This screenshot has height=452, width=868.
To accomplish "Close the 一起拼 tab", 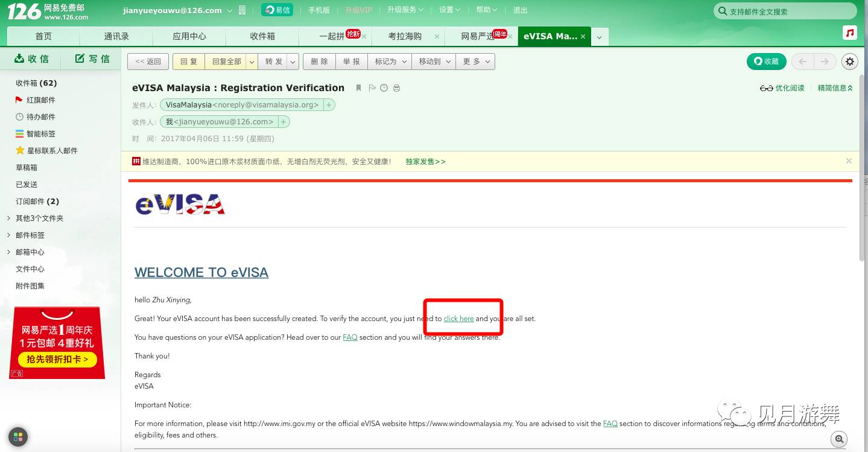I will [x=364, y=37].
